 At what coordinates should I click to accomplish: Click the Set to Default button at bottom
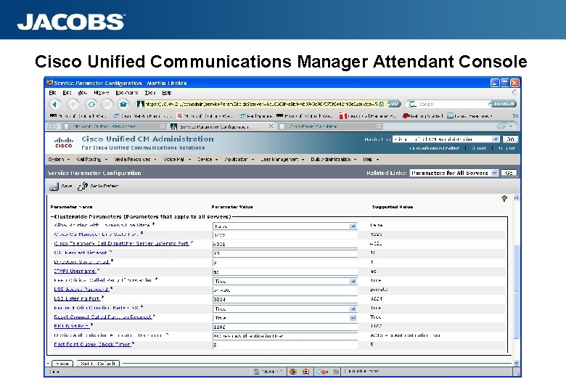[98, 364]
